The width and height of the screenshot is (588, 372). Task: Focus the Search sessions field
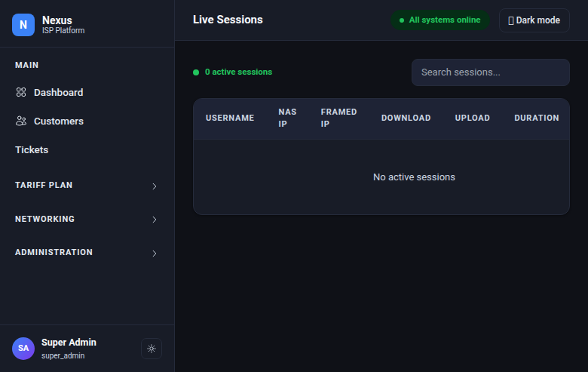(x=491, y=72)
